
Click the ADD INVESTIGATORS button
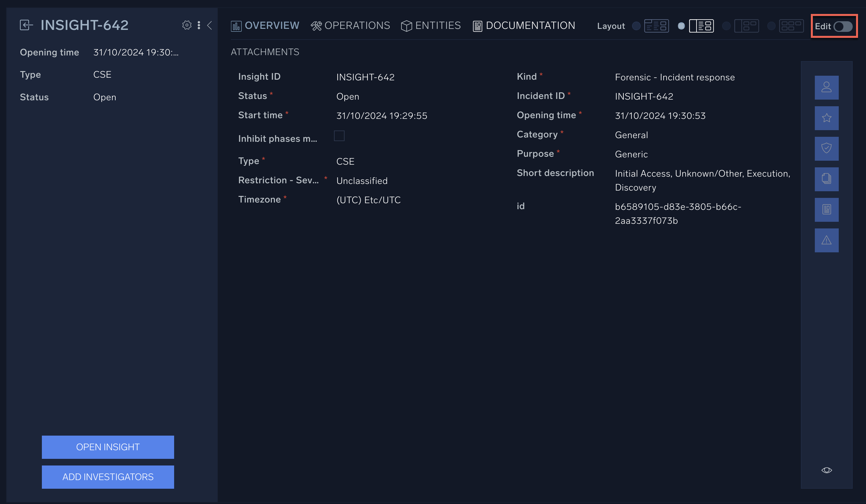108,476
